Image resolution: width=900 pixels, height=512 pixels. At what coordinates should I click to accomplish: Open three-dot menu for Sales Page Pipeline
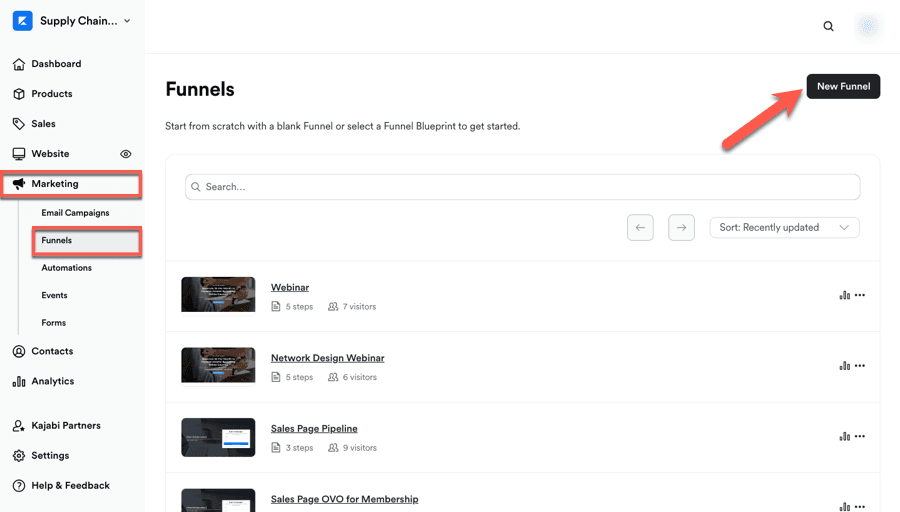tap(860, 436)
